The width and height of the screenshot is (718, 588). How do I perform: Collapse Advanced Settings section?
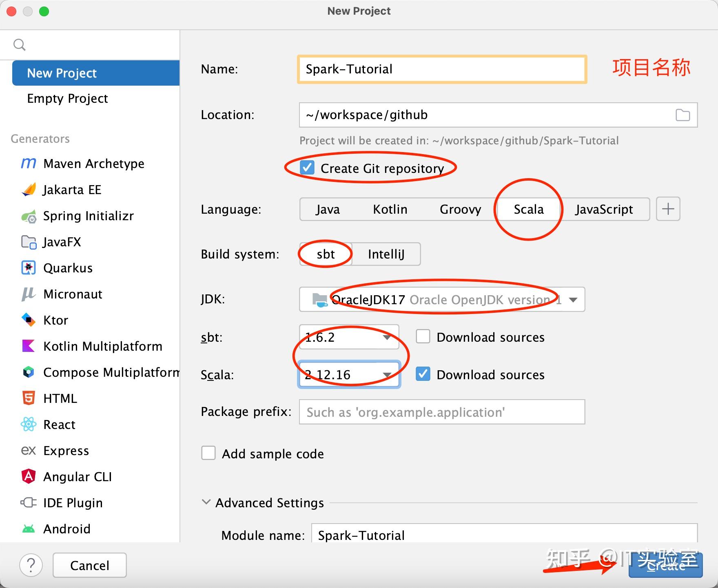click(x=206, y=502)
